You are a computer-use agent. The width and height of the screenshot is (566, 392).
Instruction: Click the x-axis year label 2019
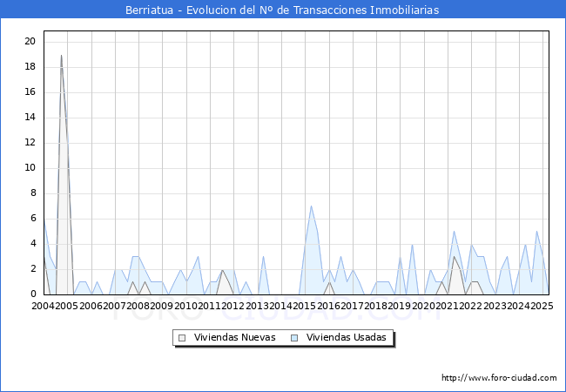400,306
